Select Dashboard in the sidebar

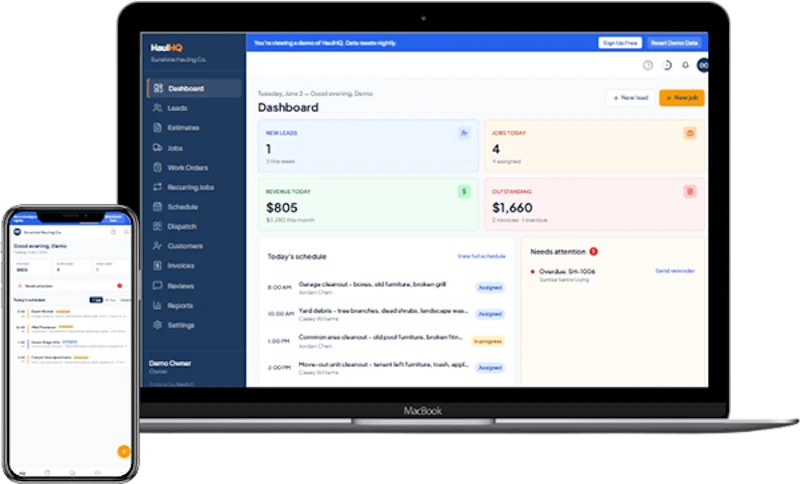194,88
